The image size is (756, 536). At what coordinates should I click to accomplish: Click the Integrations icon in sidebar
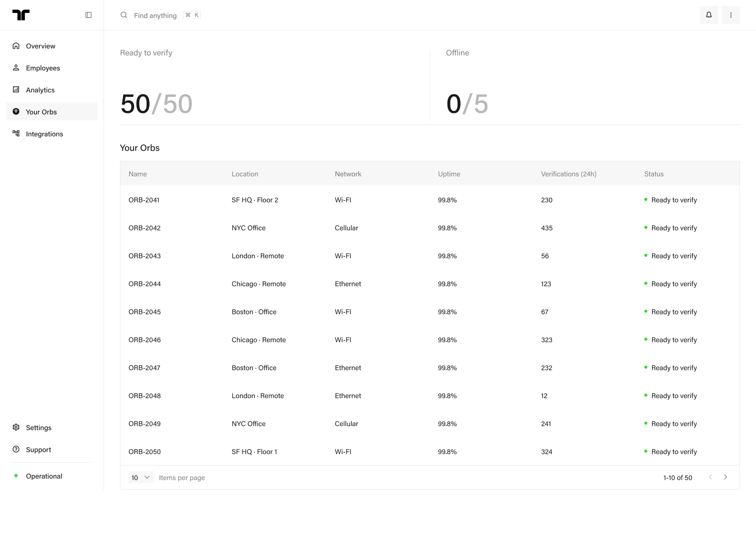(16, 133)
